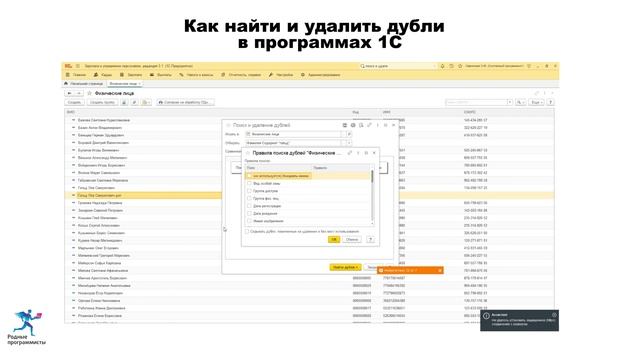The width and height of the screenshot is (640, 360).
Task: Switch to the Физические лица tab
Action: coord(124,84)
